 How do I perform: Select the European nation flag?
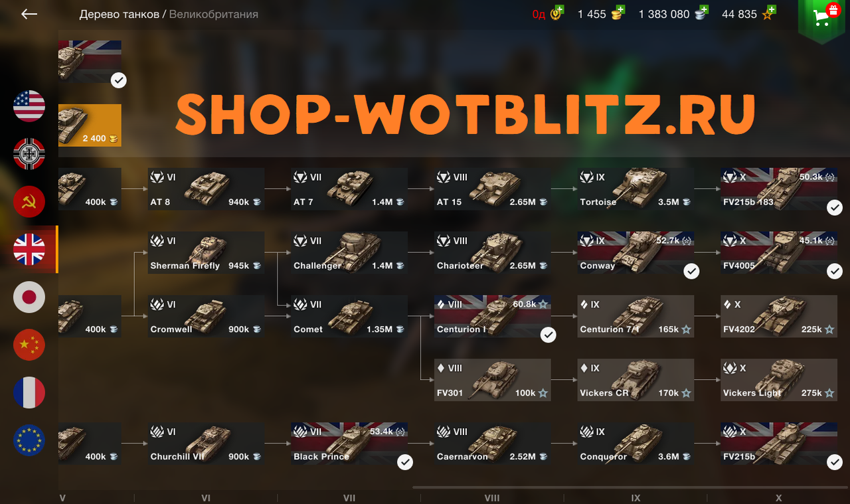(x=29, y=441)
